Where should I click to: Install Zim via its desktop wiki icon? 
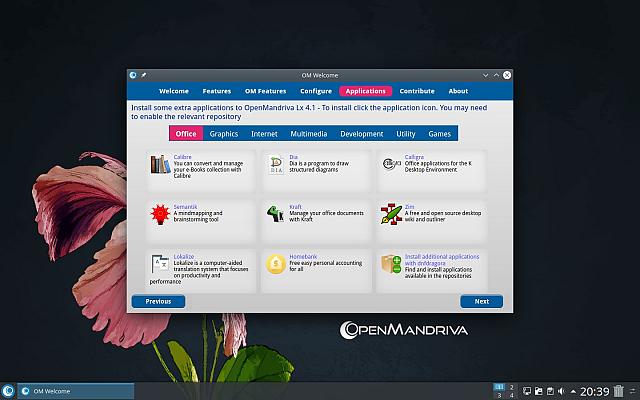click(x=390, y=214)
